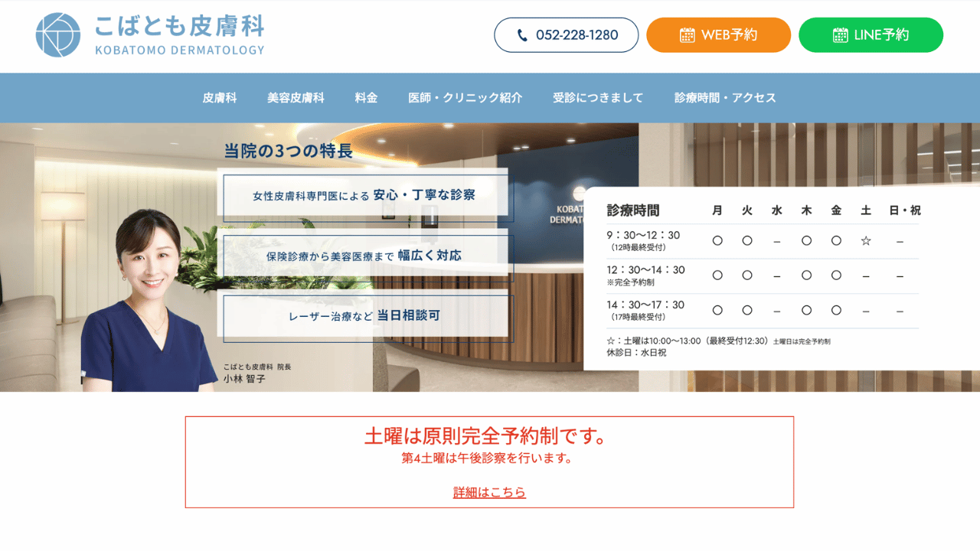Click the ※完全予約制 note text
The width and height of the screenshot is (980, 551).
click(629, 282)
